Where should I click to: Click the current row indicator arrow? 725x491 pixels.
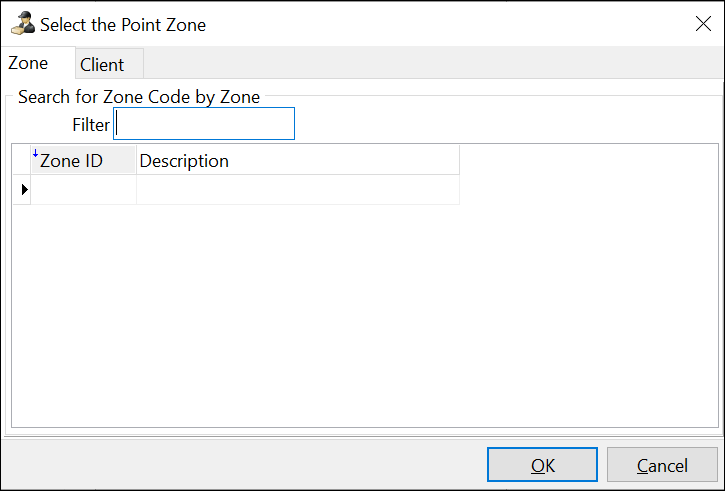(24, 189)
